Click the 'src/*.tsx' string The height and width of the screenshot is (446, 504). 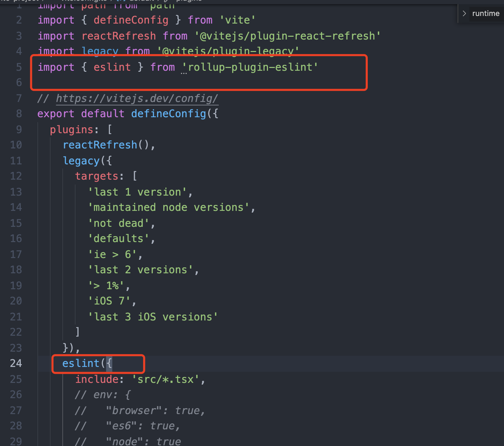(x=165, y=379)
